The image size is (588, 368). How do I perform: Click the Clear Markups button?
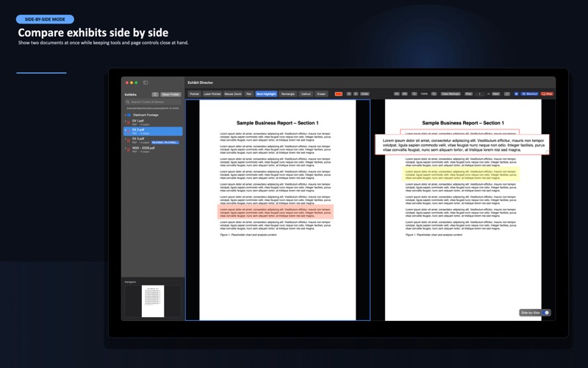point(451,94)
